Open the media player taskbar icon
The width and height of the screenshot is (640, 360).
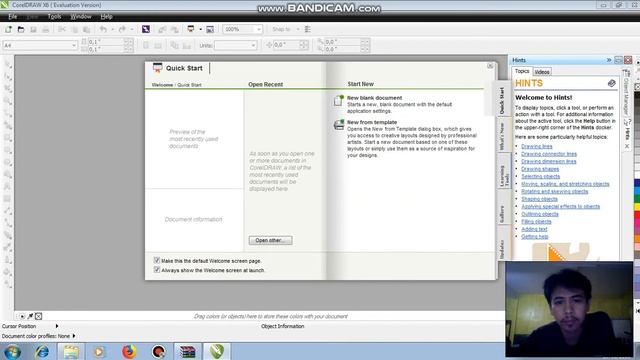(99, 351)
